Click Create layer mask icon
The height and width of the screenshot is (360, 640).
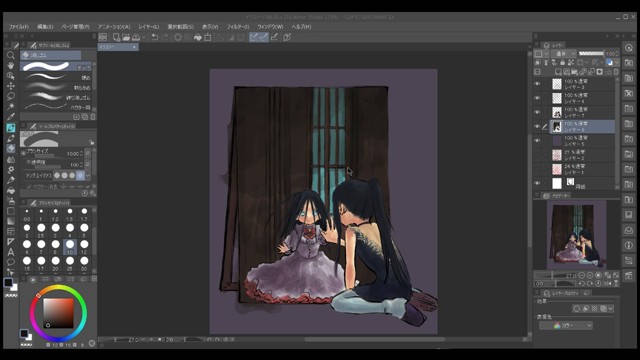coord(599,72)
